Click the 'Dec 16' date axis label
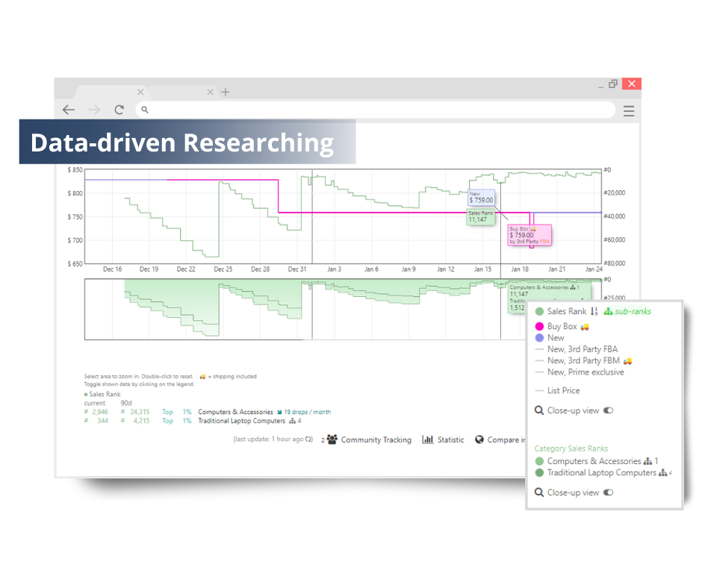Image resolution: width=702 pixels, height=588 pixels. (x=112, y=269)
